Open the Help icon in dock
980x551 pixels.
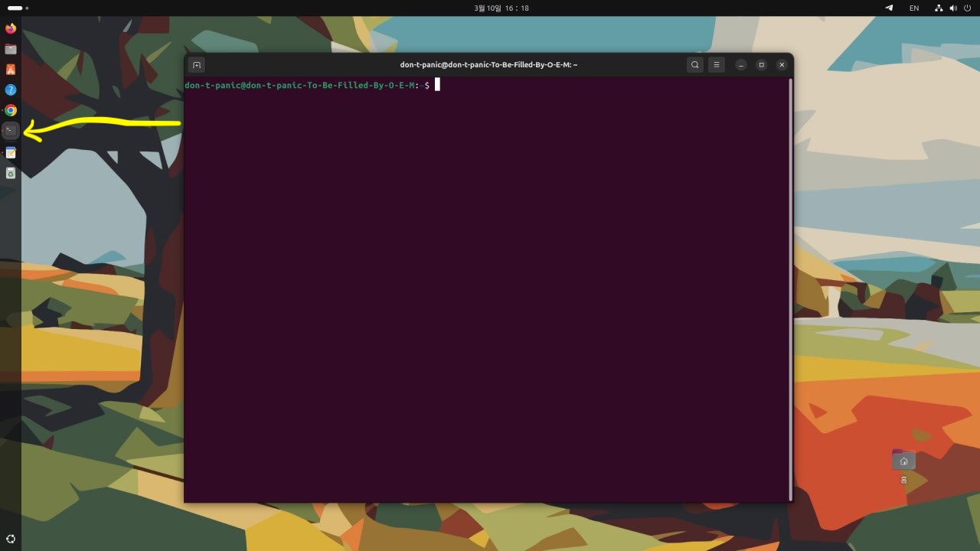click(x=11, y=90)
